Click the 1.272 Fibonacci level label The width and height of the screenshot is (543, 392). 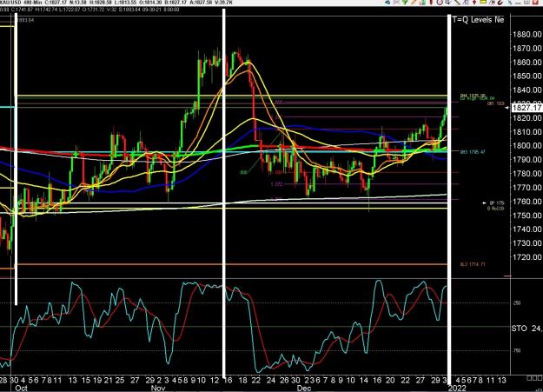(x=276, y=184)
